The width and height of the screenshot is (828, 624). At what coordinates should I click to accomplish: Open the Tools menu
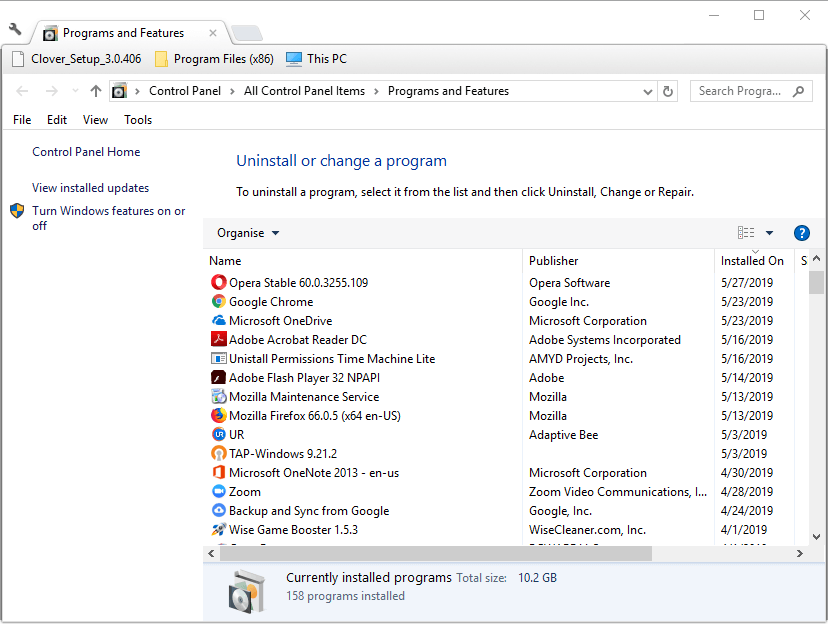pos(138,120)
